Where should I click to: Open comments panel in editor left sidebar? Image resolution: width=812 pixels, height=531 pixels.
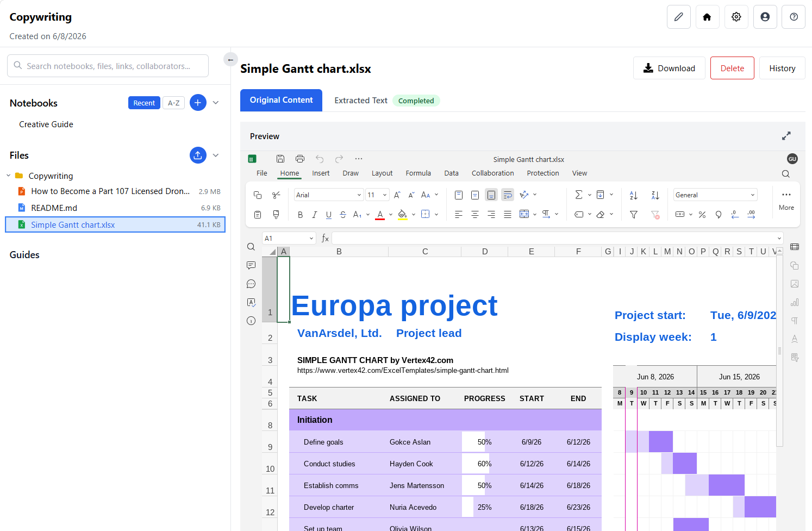[x=251, y=265]
